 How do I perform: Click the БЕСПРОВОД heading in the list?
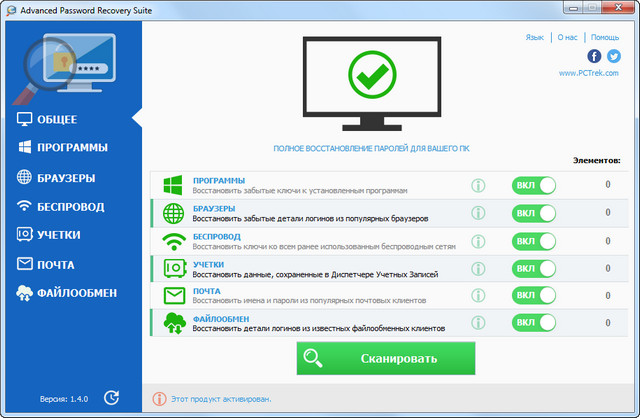click(217, 236)
